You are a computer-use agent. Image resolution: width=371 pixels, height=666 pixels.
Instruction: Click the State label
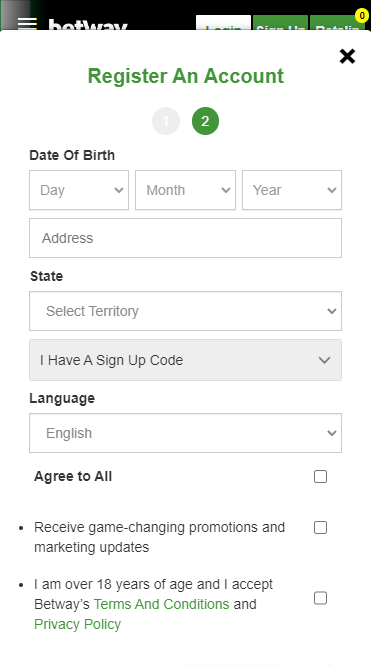coord(46,276)
